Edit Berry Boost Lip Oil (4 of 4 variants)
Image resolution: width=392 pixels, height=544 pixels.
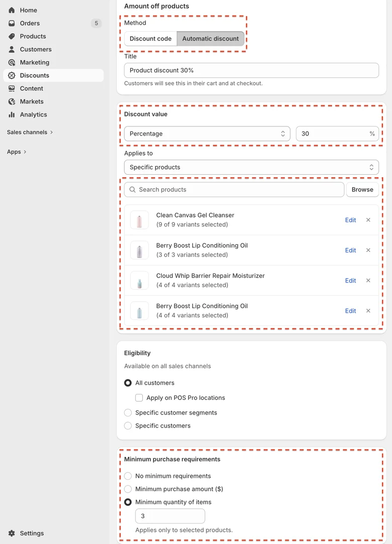pyautogui.click(x=350, y=311)
